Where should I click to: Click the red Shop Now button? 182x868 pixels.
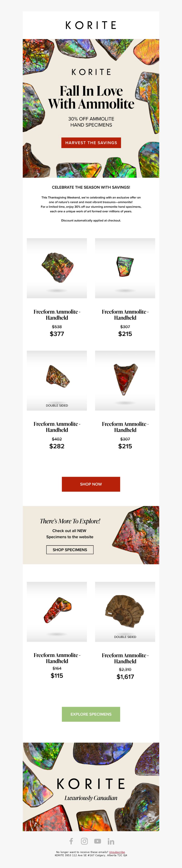(x=91, y=484)
